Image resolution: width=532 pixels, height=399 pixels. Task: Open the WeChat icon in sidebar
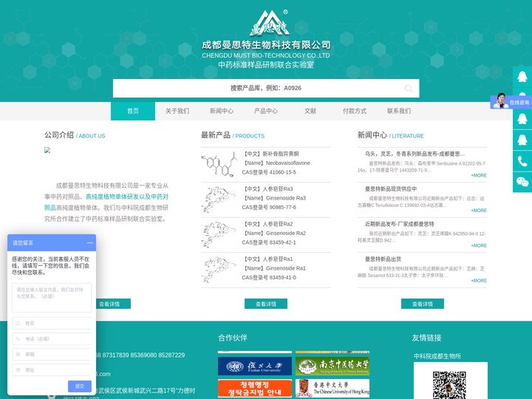pos(522,182)
